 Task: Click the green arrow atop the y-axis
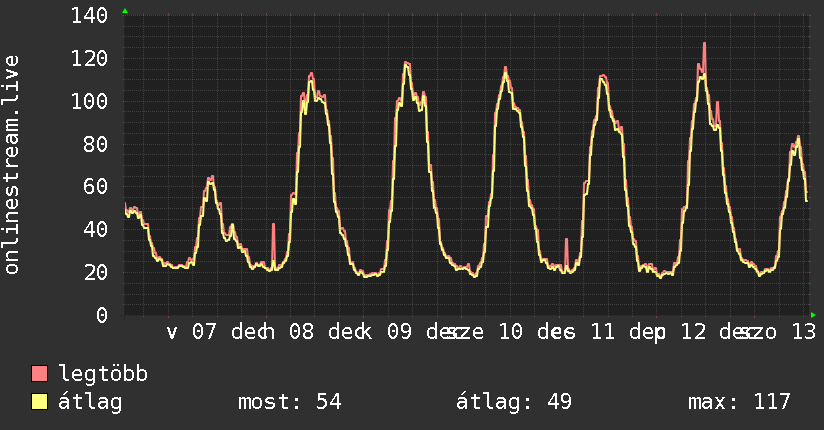tap(125, 11)
